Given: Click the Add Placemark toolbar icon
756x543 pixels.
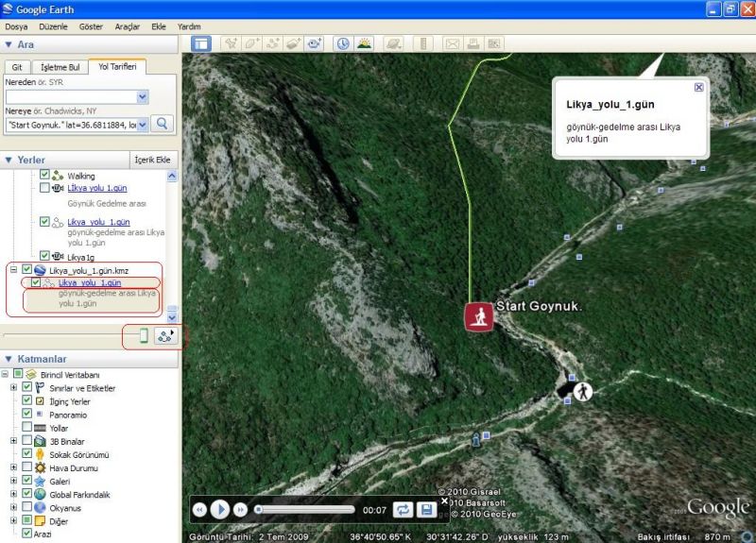Looking at the screenshot, I should click(230, 43).
